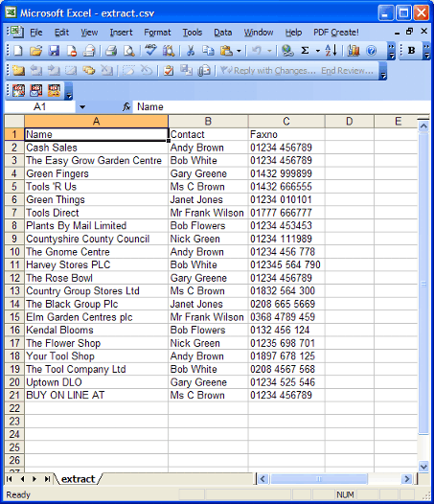Save the workbook using floppy icon

(54, 51)
